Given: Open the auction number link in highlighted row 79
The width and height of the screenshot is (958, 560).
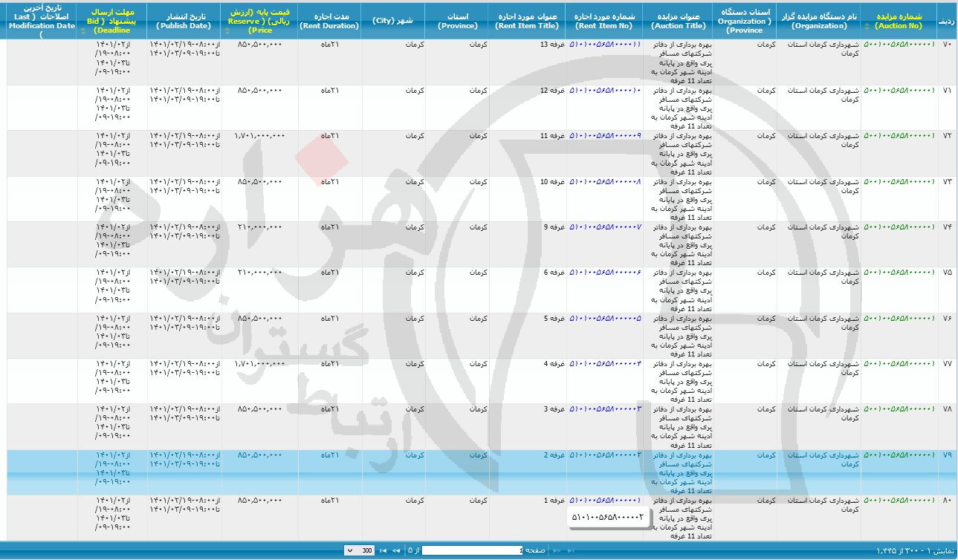Looking at the screenshot, I should click(899, 455).
